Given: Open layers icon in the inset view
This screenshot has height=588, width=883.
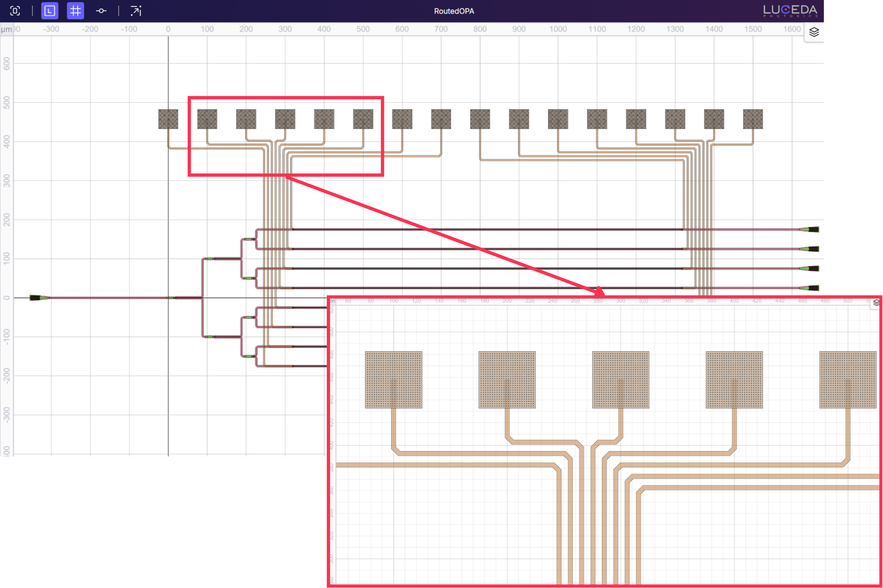Looking at the screenshot, I should [x=876, y=303].
